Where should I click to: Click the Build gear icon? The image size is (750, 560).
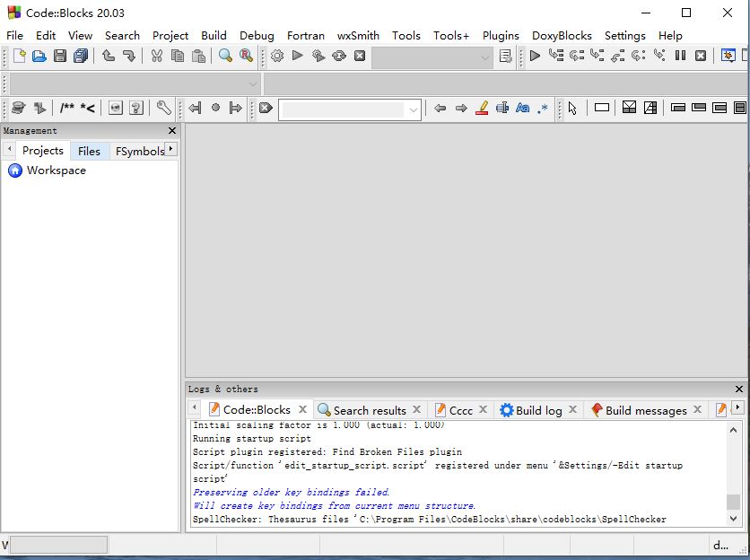(277, 56)
